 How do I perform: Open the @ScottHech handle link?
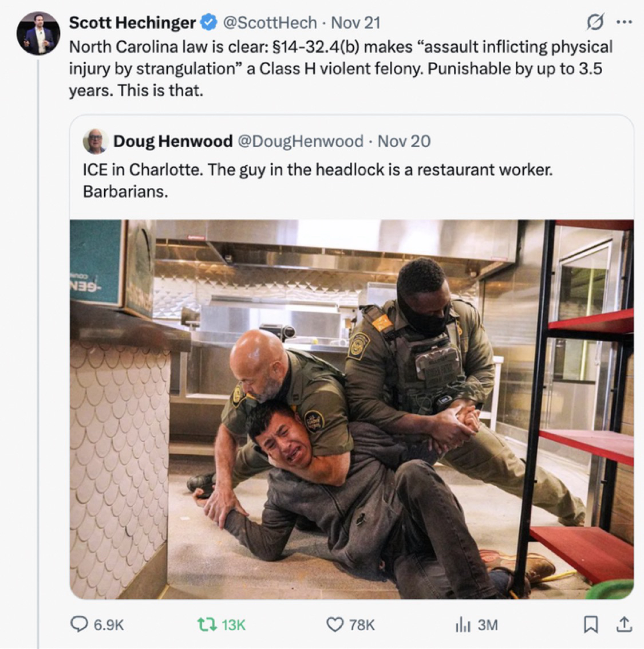pos(269,23)
